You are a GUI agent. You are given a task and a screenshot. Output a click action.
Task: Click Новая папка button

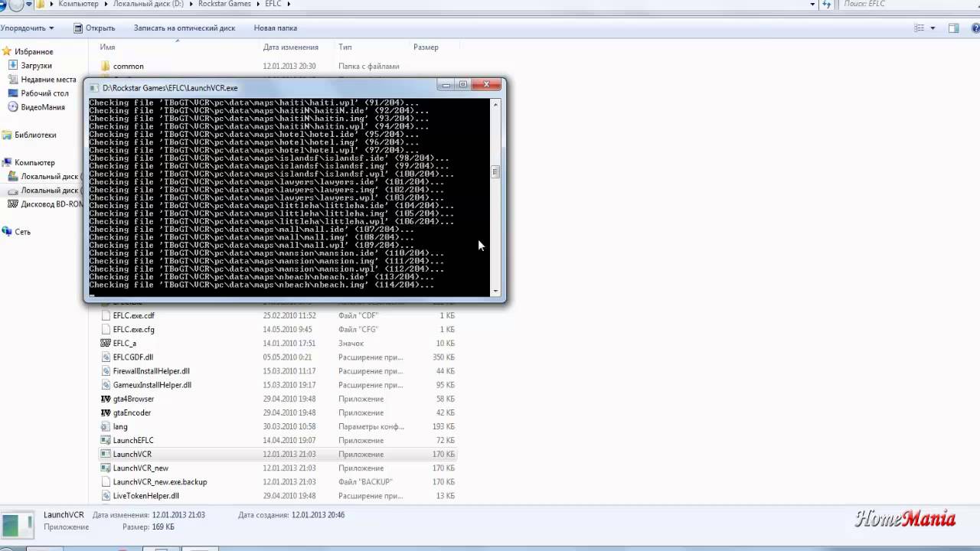[x=276, y=28]
